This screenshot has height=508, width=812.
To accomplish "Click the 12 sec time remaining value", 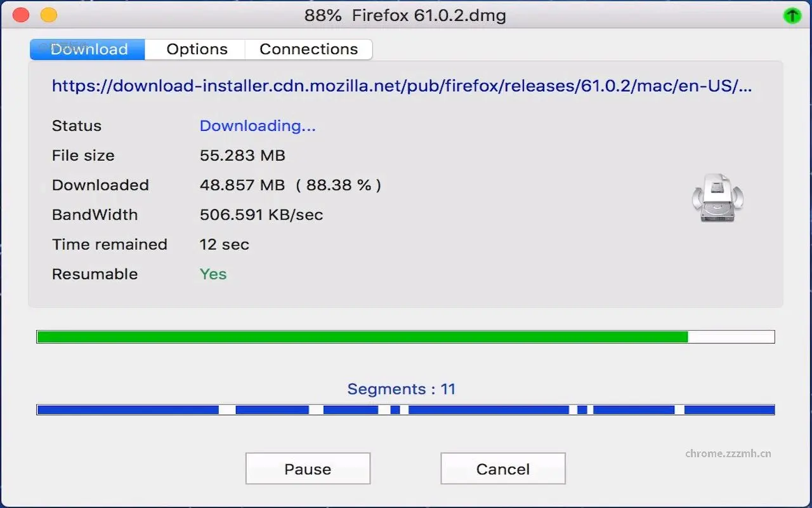I will click(x=224, y=244).
